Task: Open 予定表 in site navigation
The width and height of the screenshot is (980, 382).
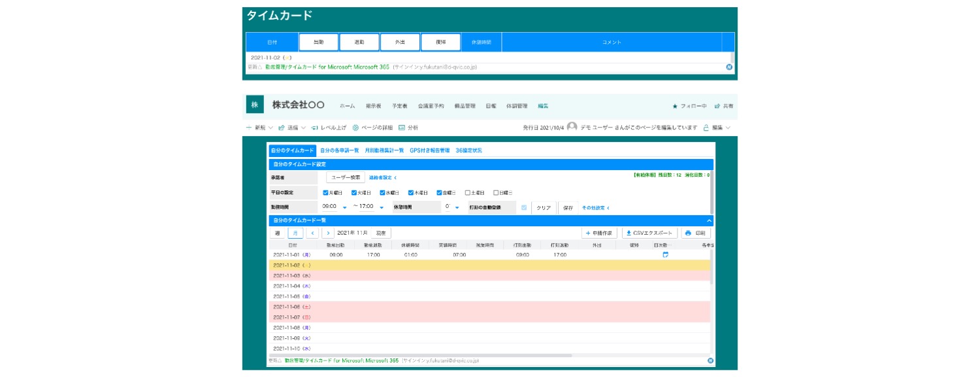Action: coord(400,106)
